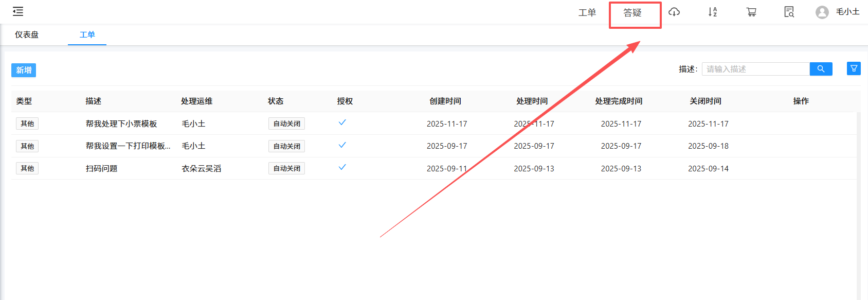The height and width of the screenshot is (300, 868).
Task: Click 自动关闭 status in first row
Action: point(286,123)
